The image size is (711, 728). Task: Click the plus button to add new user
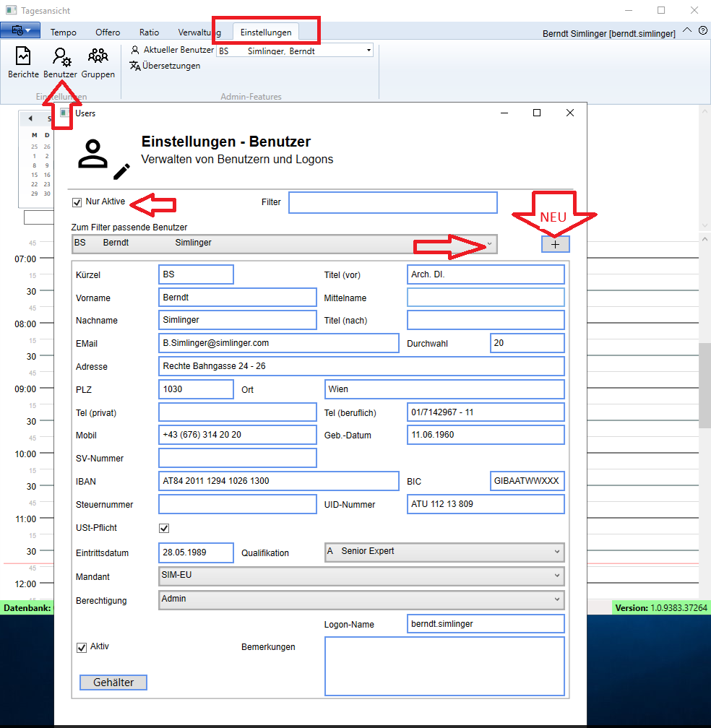tap(555, 244)
